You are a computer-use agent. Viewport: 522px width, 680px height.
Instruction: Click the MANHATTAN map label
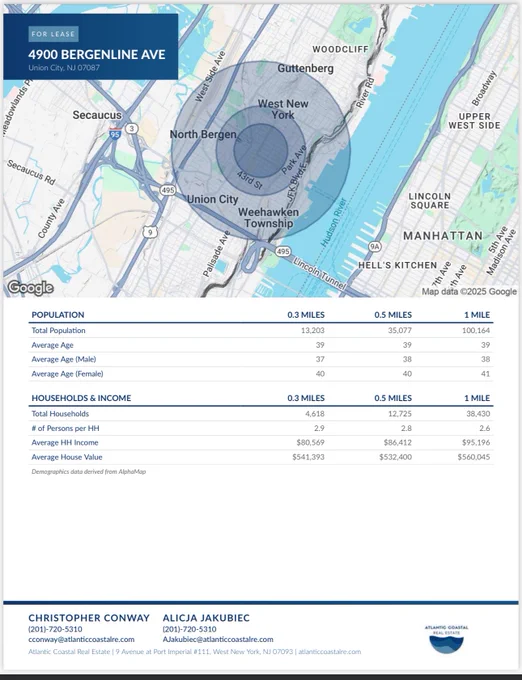(x=443, y=236)
